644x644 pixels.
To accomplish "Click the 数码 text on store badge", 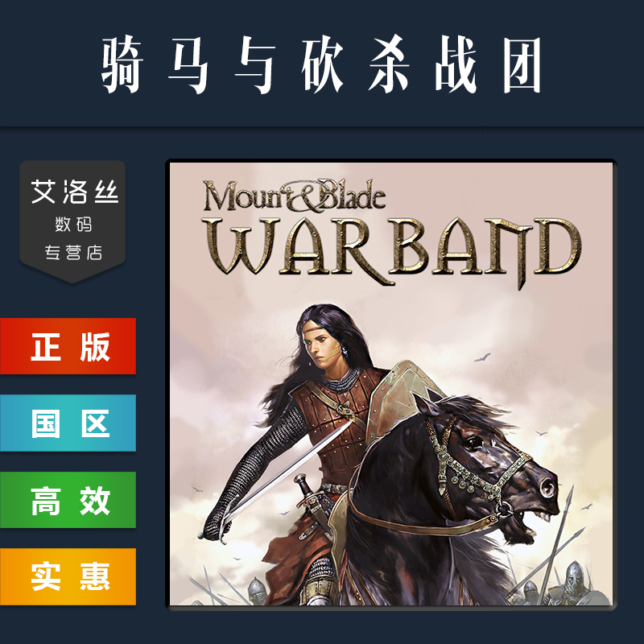I will click(x=73, y=225).
